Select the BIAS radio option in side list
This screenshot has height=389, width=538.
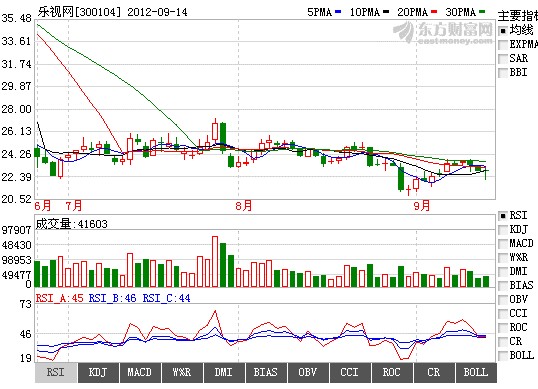[503, 285]
